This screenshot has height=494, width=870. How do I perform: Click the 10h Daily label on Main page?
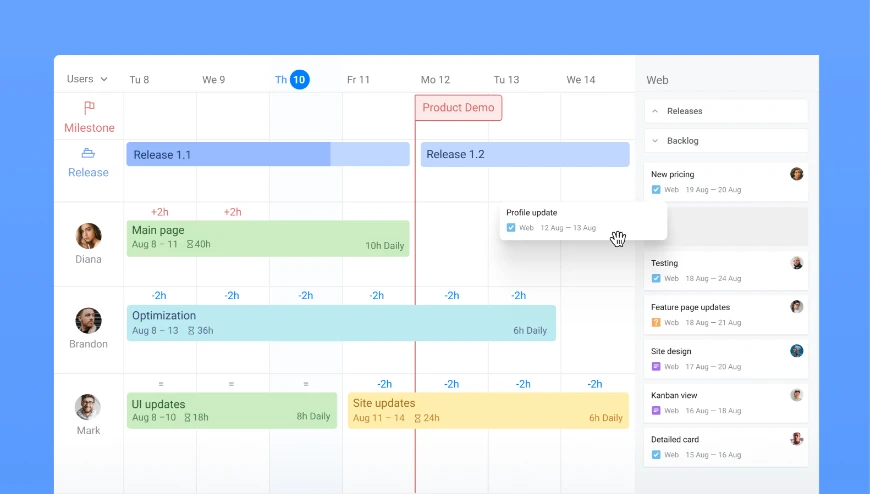point(385,246)
